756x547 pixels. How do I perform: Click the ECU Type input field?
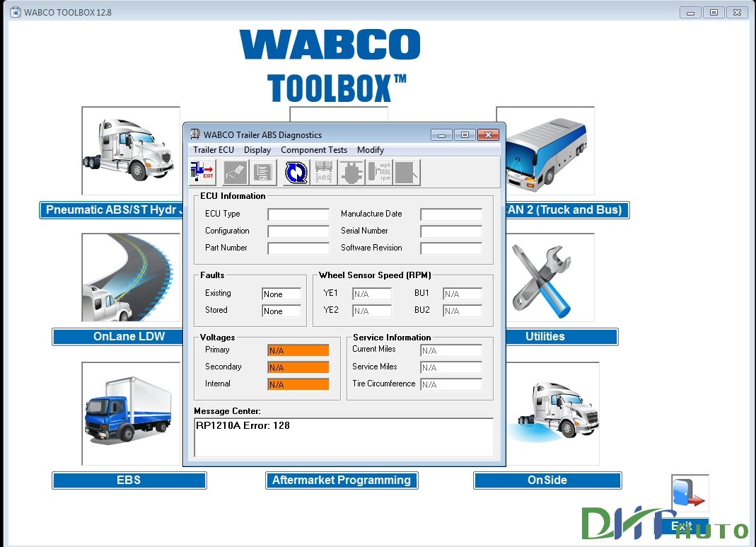pyautogui.click(x=298, y=214)
